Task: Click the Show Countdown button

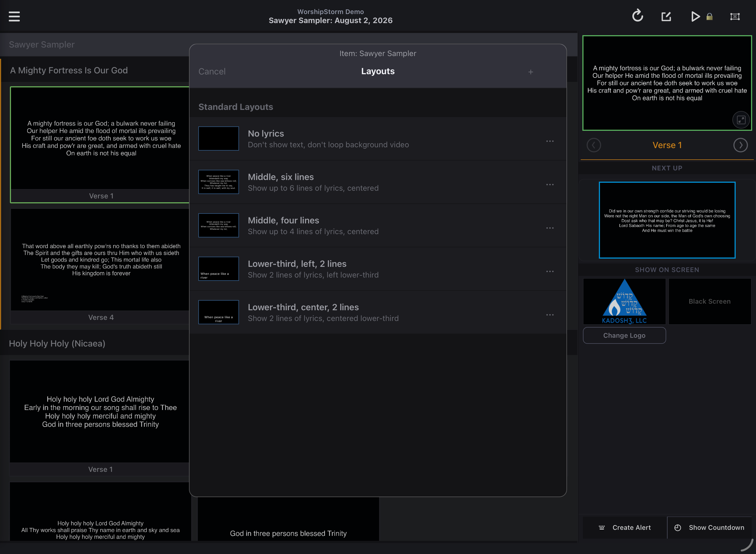Action: (709, 528)
